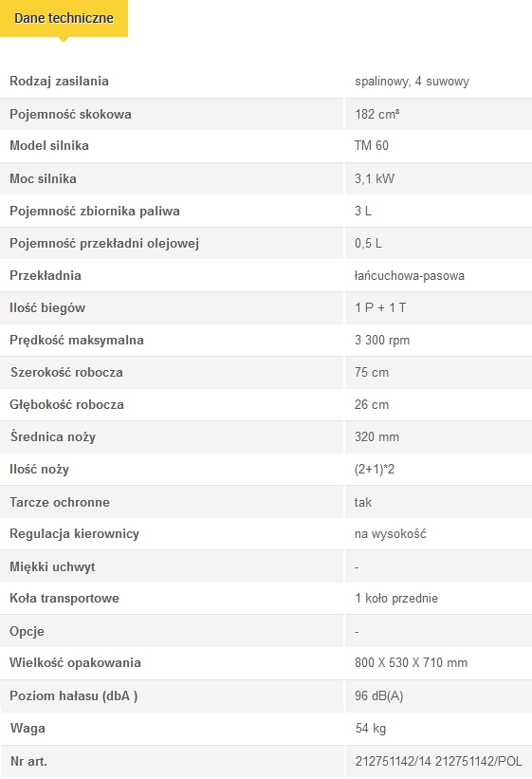
Task: Click the Koła transportowe label
Action: [x=64, y=598]
